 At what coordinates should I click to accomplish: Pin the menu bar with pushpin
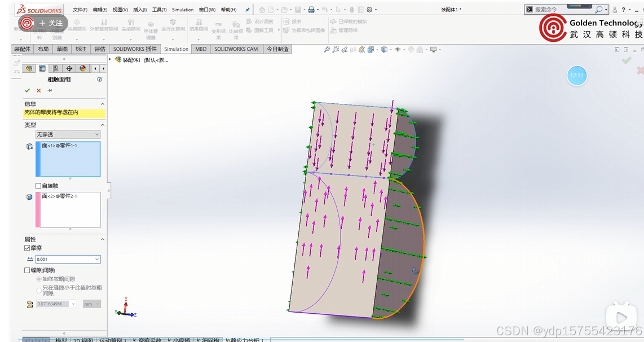(247, 10)
